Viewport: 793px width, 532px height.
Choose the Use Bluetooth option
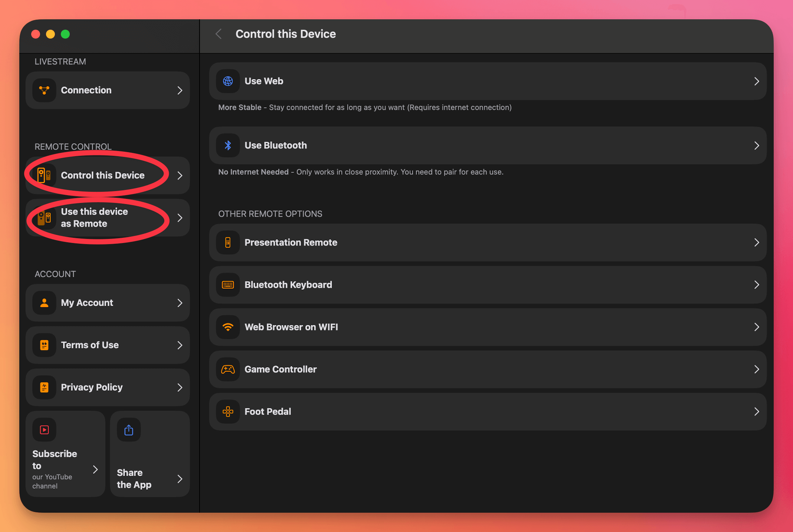pyautogui.click(x=488, y=145)
